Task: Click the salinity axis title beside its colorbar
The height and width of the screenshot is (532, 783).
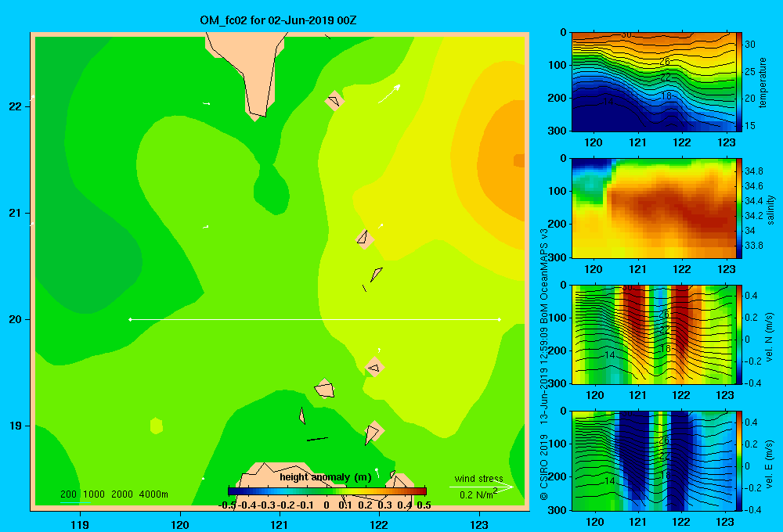Action: click(x=770, y=209)
